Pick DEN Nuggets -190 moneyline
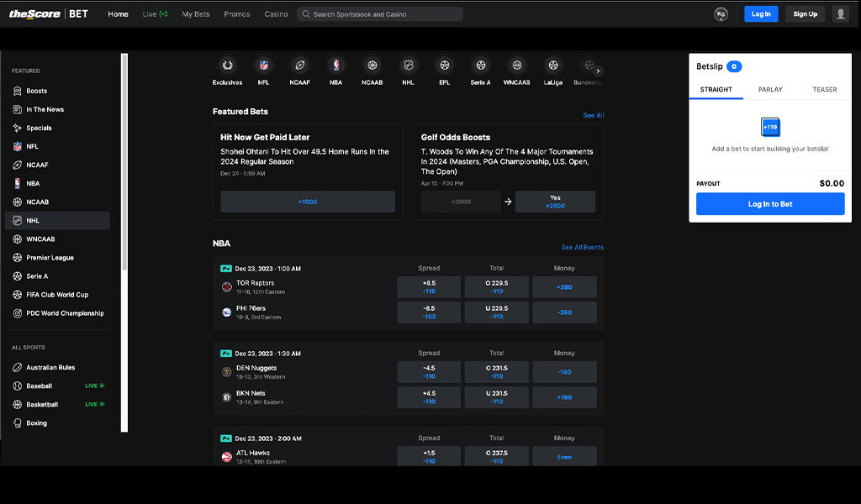The height and width of the screenshot is (504, 861). [x=564, y=372]
